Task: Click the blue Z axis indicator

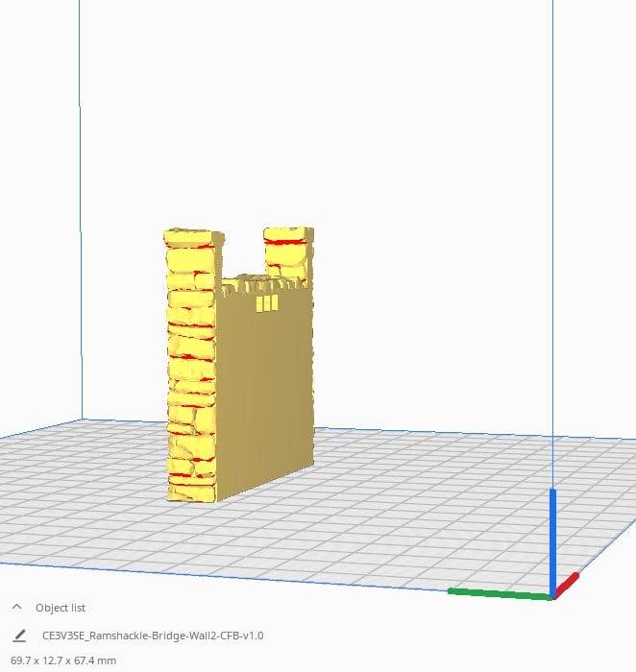Action: [552, 542]
